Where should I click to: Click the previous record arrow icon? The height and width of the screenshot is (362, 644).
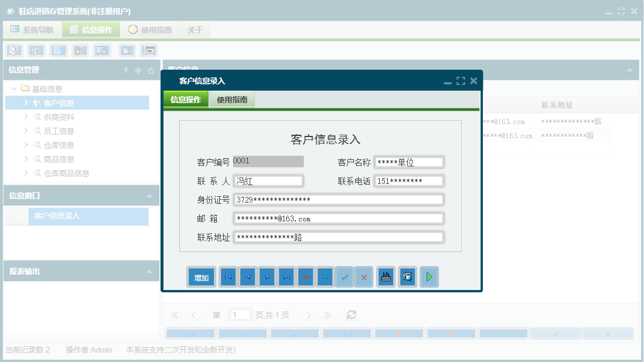click(247, 276)
